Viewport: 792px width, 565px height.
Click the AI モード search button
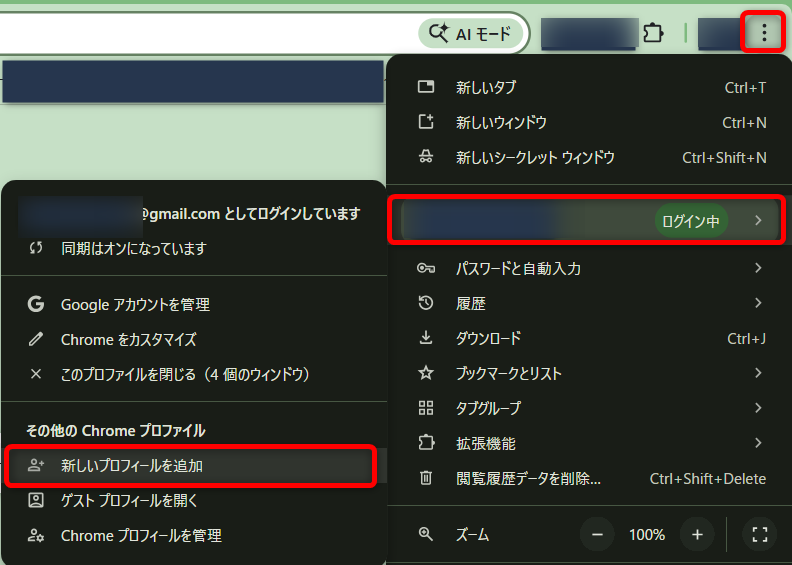(470, 33)
